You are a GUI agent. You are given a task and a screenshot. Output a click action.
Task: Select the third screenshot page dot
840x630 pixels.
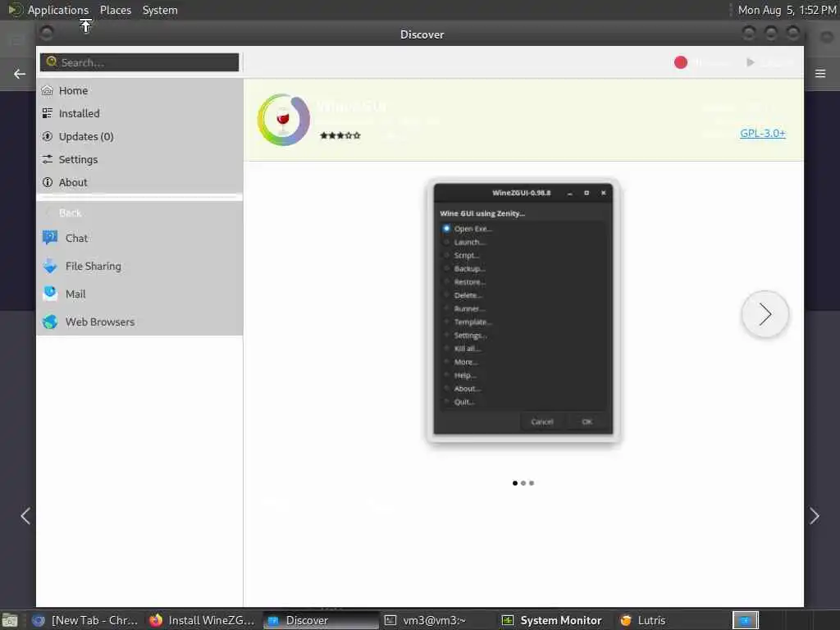coord(532,483)
